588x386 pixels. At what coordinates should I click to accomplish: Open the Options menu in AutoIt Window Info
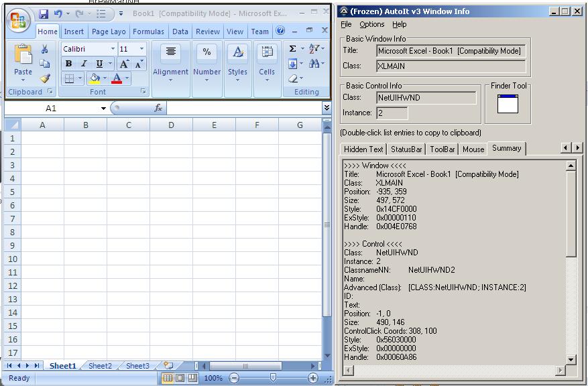(x=371, y=24)
